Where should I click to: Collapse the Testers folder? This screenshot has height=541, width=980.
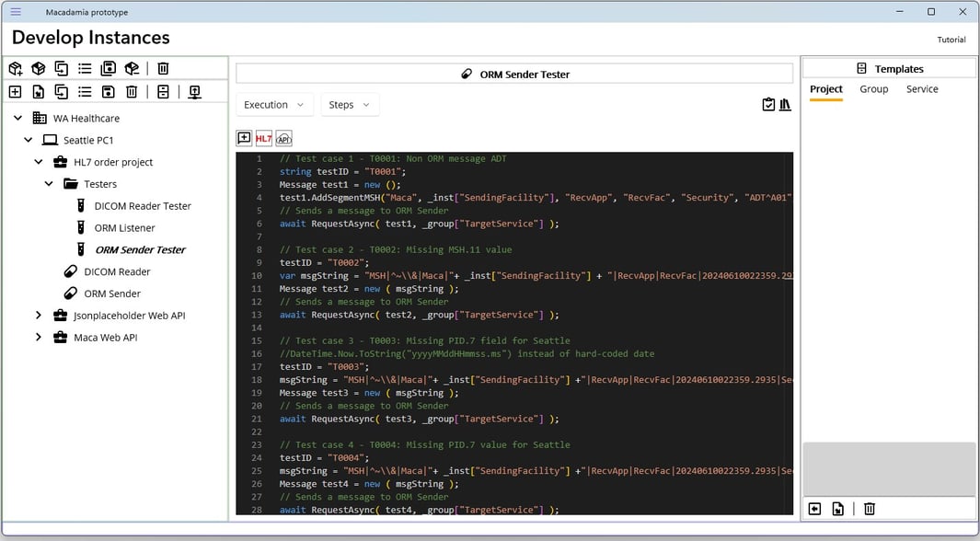click(x=49, y=184)
